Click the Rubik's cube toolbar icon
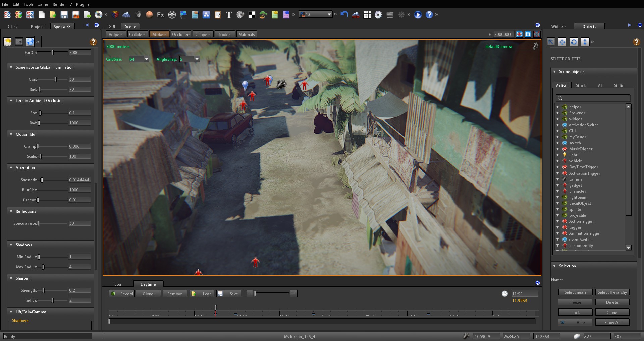This screenshot has width=644, height=341. (115, 15)
